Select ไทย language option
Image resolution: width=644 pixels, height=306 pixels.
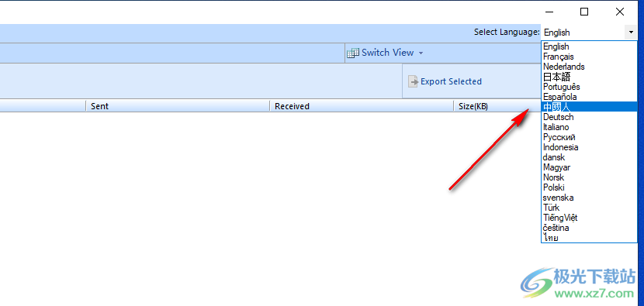(589, 238)
